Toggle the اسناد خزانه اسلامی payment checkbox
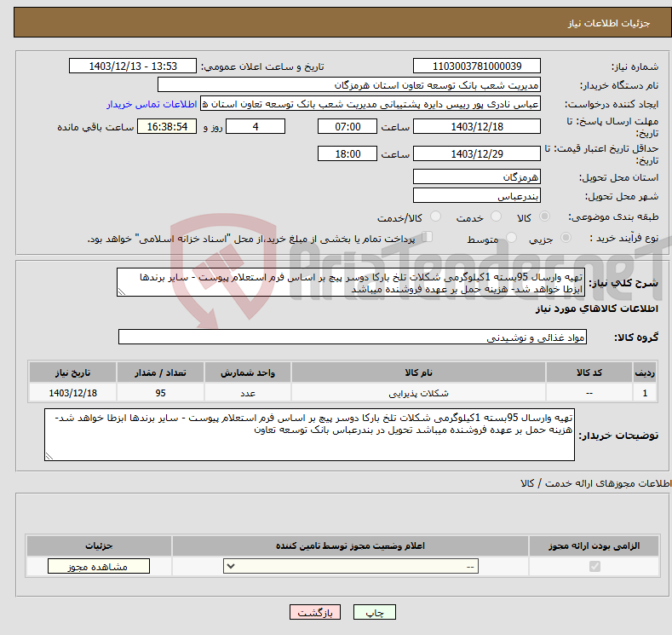The width and height of the screenshot is (672, 635). click(428, 237)
